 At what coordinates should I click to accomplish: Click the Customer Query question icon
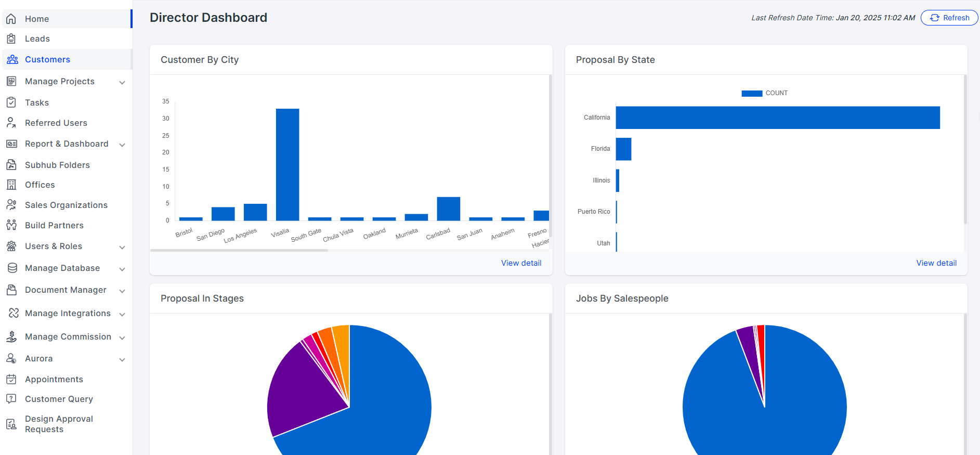coord(11,399)
